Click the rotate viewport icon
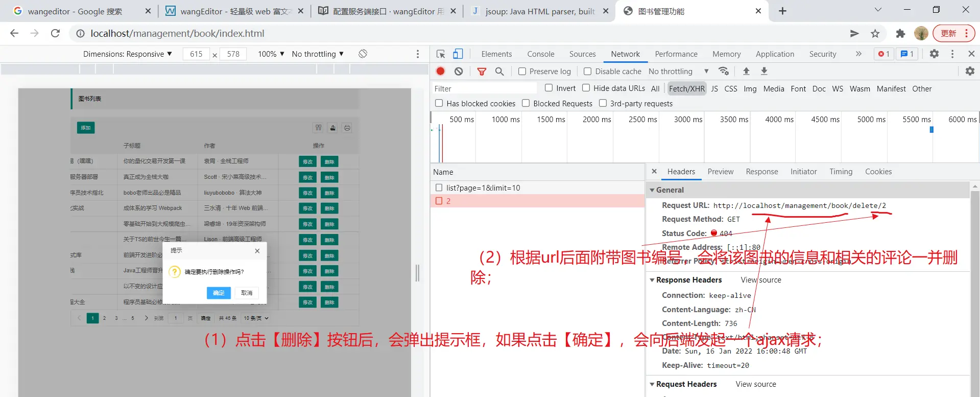 [x=363, y=54]
